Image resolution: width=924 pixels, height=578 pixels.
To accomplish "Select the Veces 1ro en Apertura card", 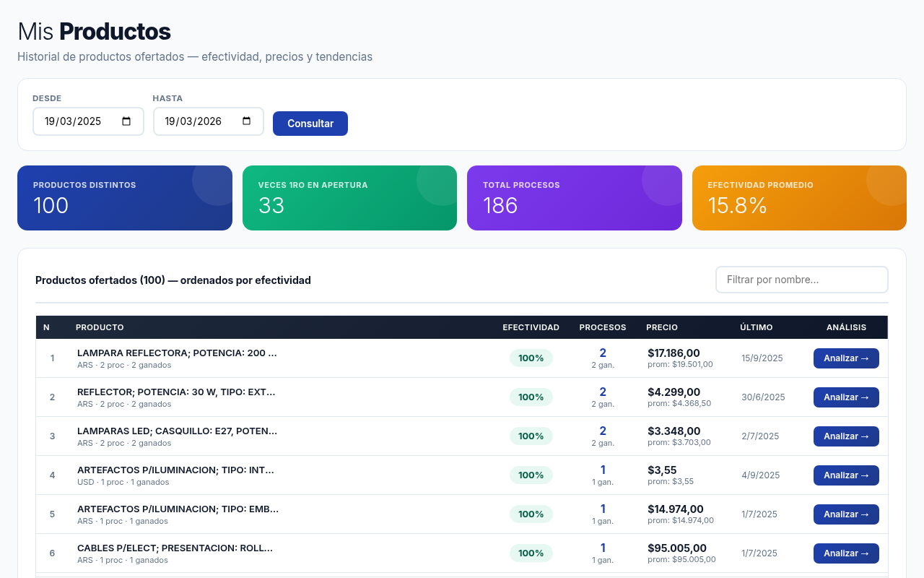I will (349, 198).
